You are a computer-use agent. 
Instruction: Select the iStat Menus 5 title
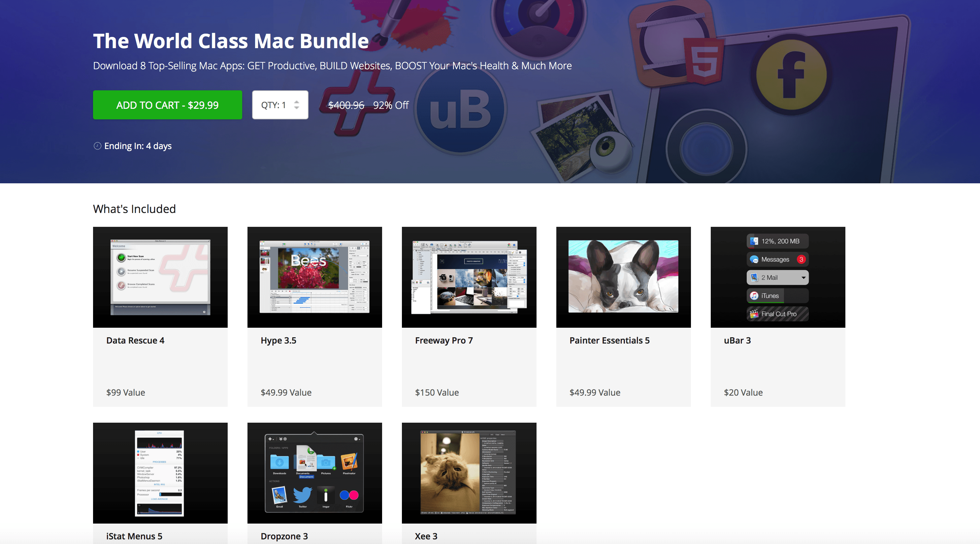tap(134, 536)
